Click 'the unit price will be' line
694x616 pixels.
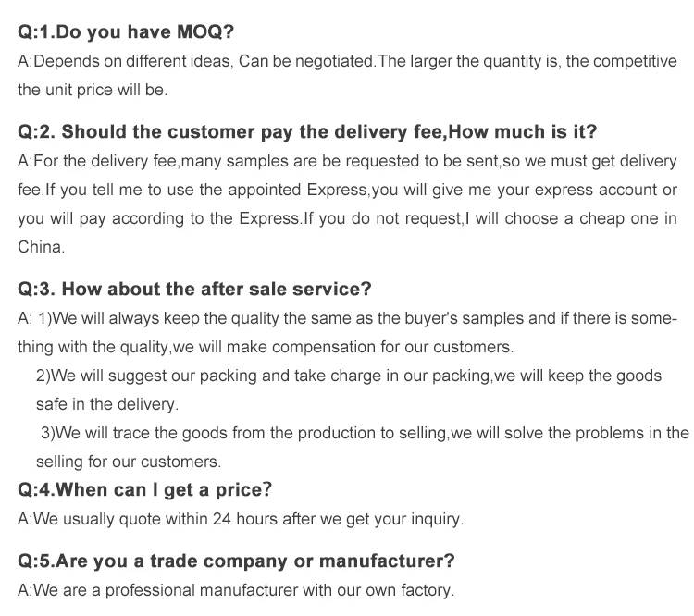point(93,90)
